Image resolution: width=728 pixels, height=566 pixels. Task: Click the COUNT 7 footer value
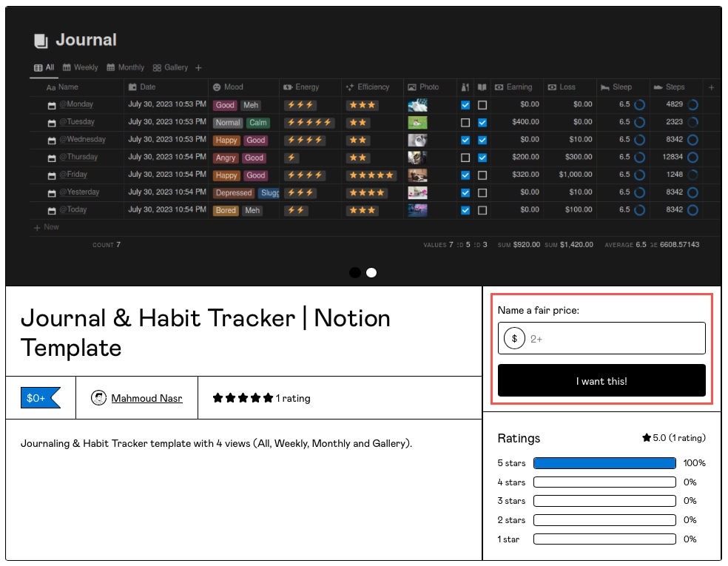[107, 245]
